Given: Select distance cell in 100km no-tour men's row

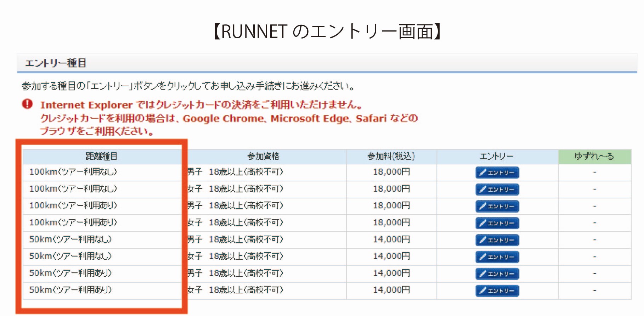Looking at the screenshot, I should pyautogui.click(x=73, y=172).
